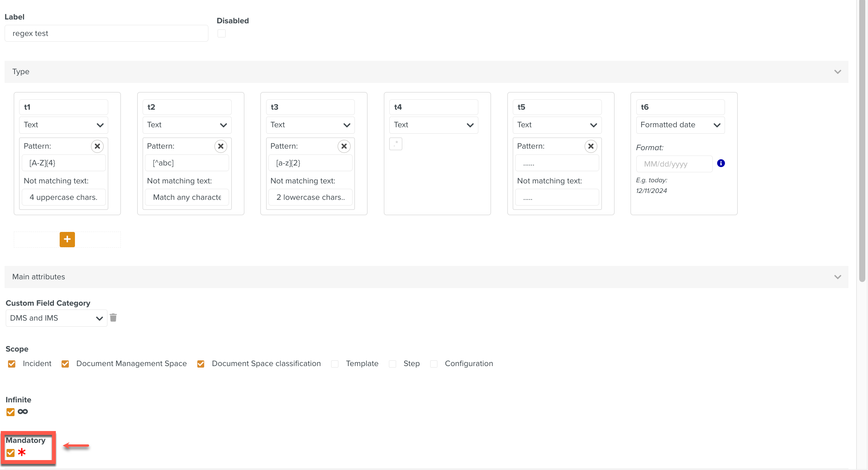This screenshot has width=868, height=470.
Task: Click the trash icon beside DMS and IMS
Action: click(x=113, y=318)
